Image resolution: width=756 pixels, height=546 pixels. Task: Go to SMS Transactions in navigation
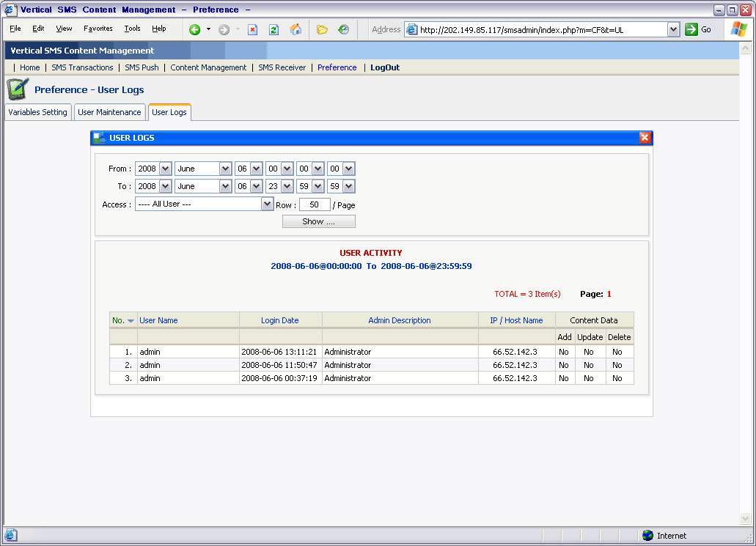[x=82, y=67]
